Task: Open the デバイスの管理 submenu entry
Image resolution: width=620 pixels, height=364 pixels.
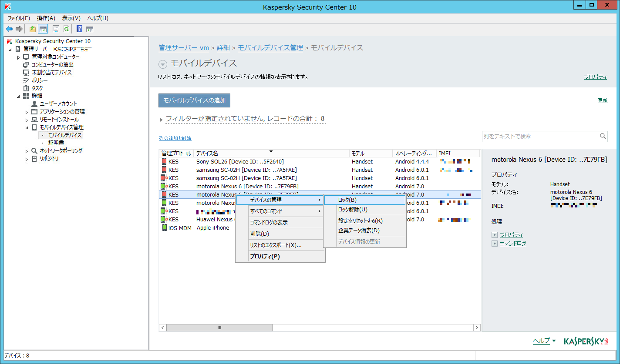Action: point(280,200)
